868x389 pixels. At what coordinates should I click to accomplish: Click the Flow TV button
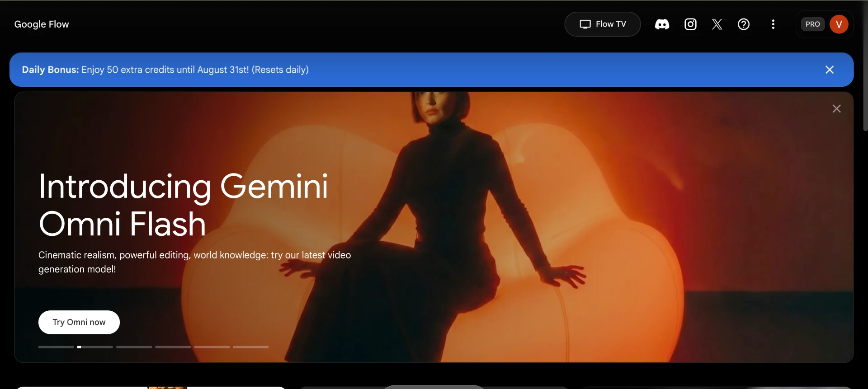click(603, 24)
